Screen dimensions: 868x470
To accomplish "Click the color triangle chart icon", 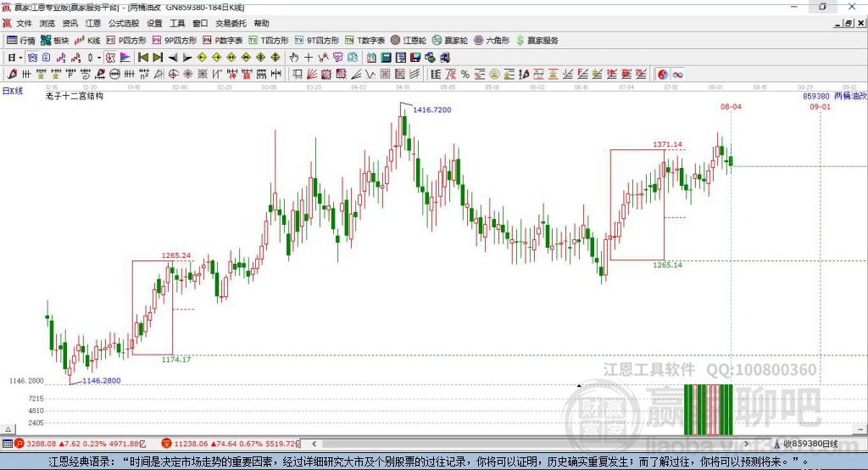I will [125, 58].
